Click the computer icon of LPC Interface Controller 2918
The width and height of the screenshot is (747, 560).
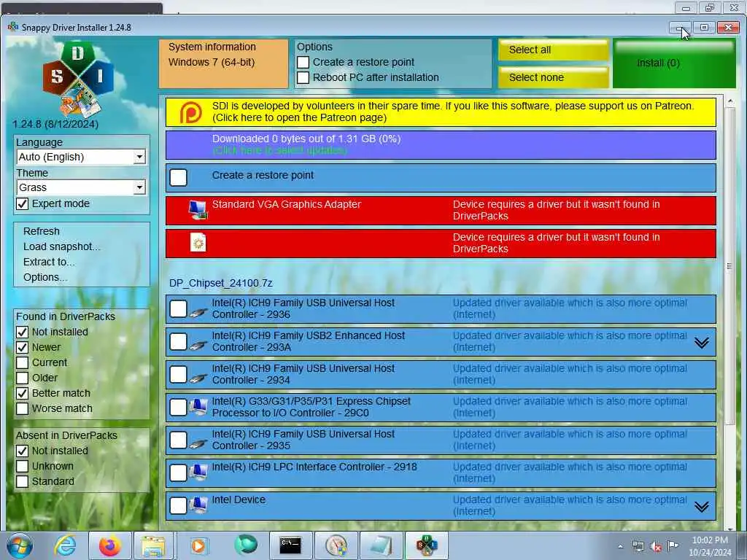pyautogui.click(x=198, y=472)
